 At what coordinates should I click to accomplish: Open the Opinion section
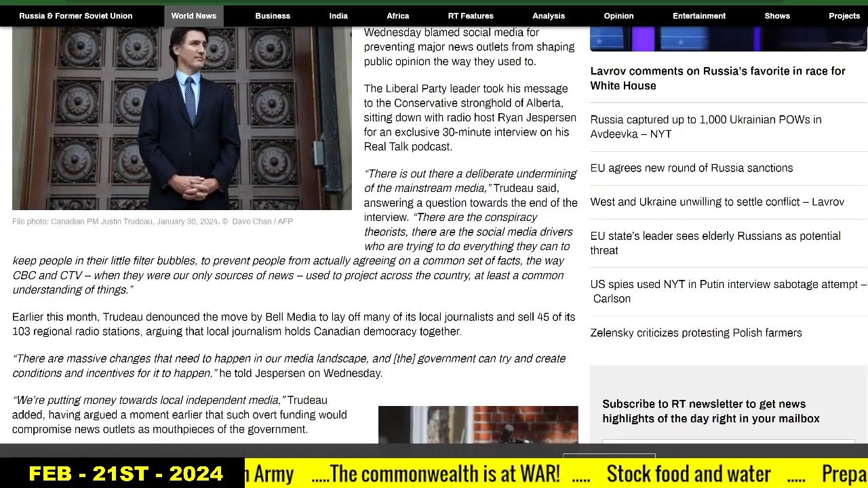click(x=618, y=16)
